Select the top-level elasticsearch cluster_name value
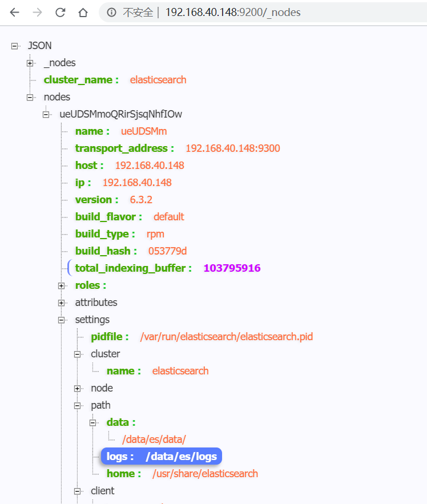 (158, 80)
